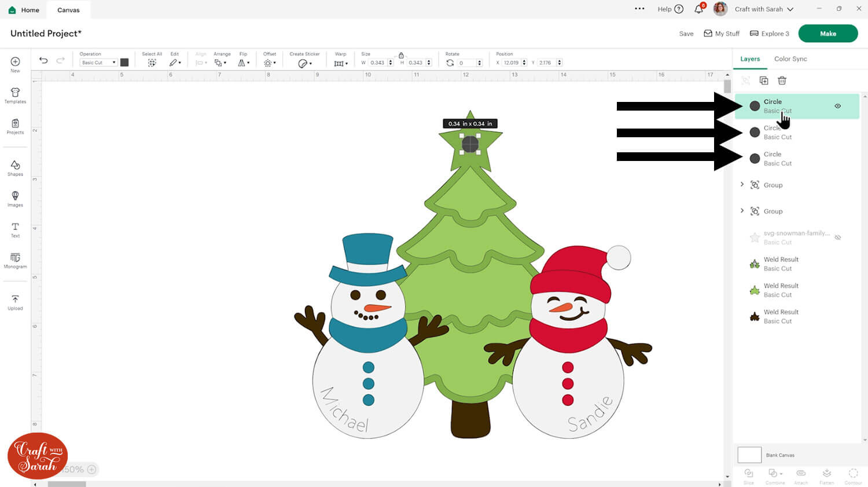
Task: Open the Operation Basic Cut dropdown
Action: click(x=98, y=63)
